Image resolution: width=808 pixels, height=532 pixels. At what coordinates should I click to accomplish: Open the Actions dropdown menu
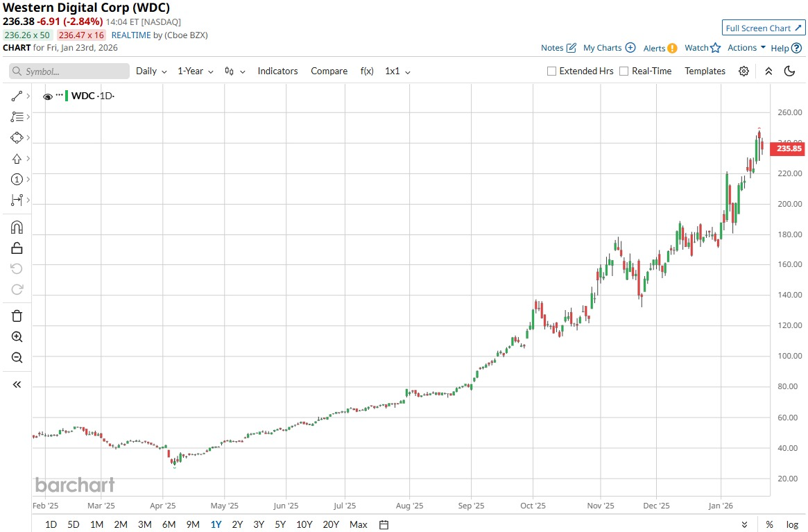[x=746, y=47]
